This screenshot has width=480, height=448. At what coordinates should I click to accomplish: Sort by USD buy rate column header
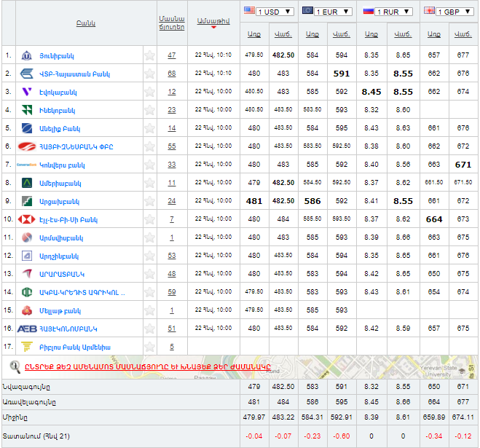(253, 34)
